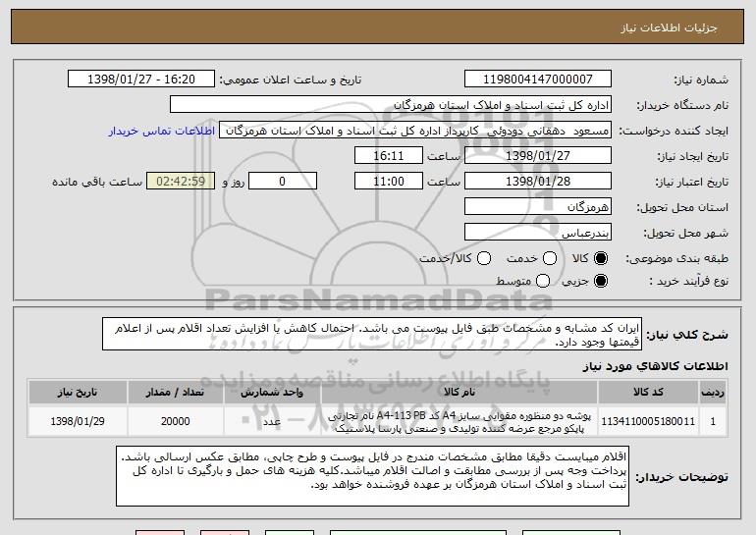The image size is (756, 535).
Task: Click the creation time field 16:11
Action: coord(389,156)
